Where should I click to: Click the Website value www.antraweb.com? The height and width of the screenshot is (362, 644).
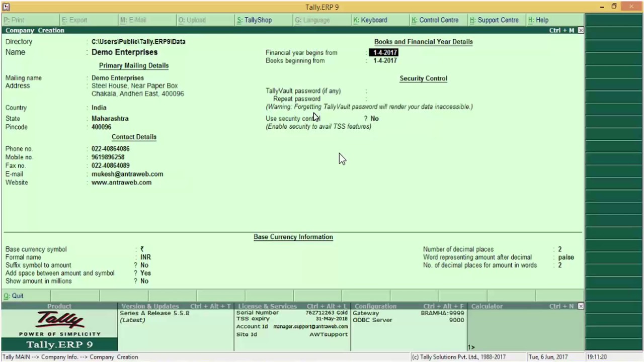(x=121, y=183)
